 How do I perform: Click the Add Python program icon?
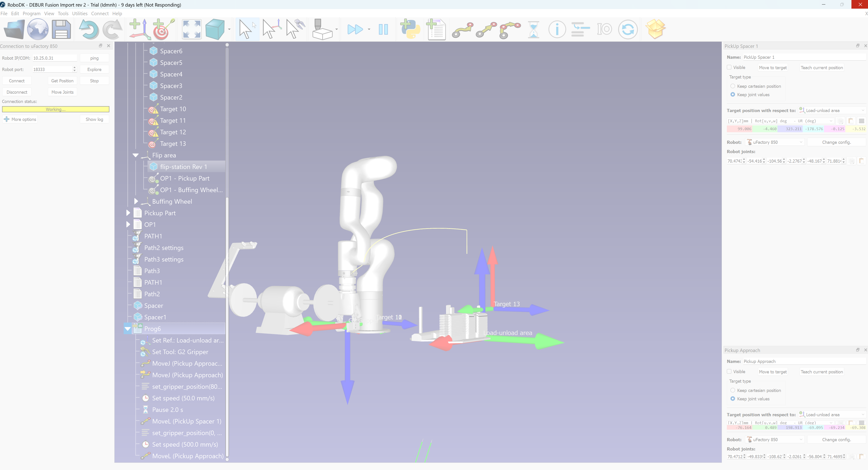pos(410,29)
